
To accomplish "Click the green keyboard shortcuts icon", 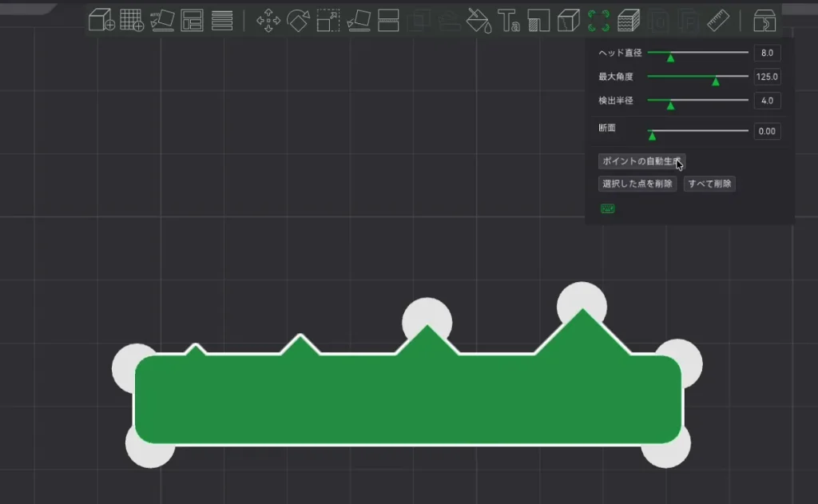I will pyautogui.click(x=608, y=208).
